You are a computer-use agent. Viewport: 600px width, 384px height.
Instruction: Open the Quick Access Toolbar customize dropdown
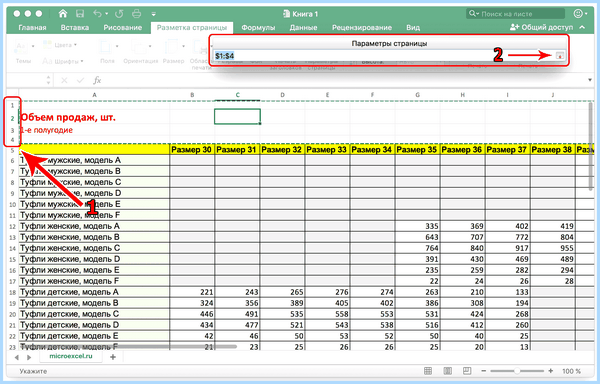(153, 14)
